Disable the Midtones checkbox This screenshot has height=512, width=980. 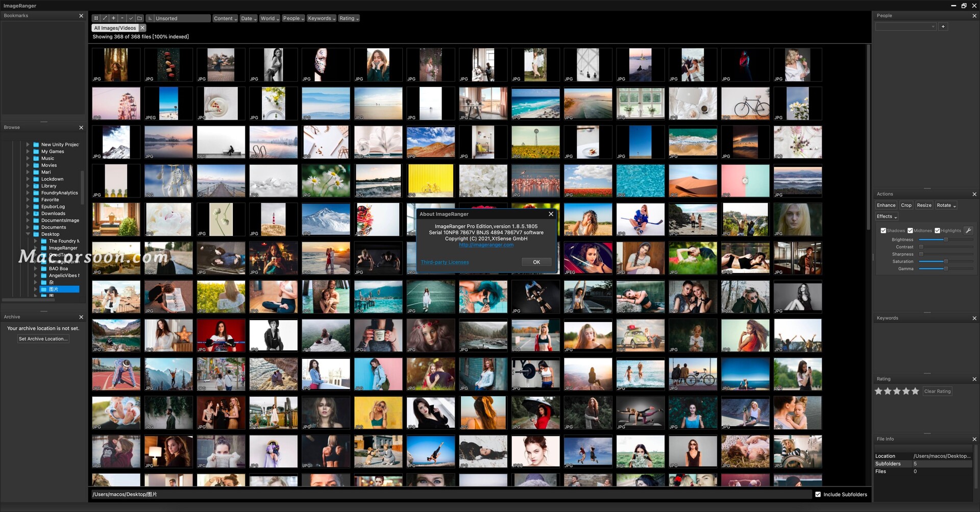(910, 231)
